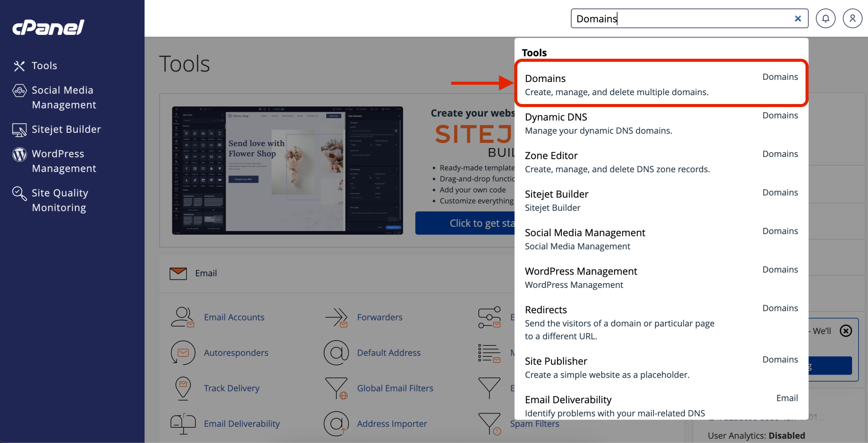This screenshot has width=868, height=443.
Task: Open the Tools sidebar icon
Action: click(19, 66)
